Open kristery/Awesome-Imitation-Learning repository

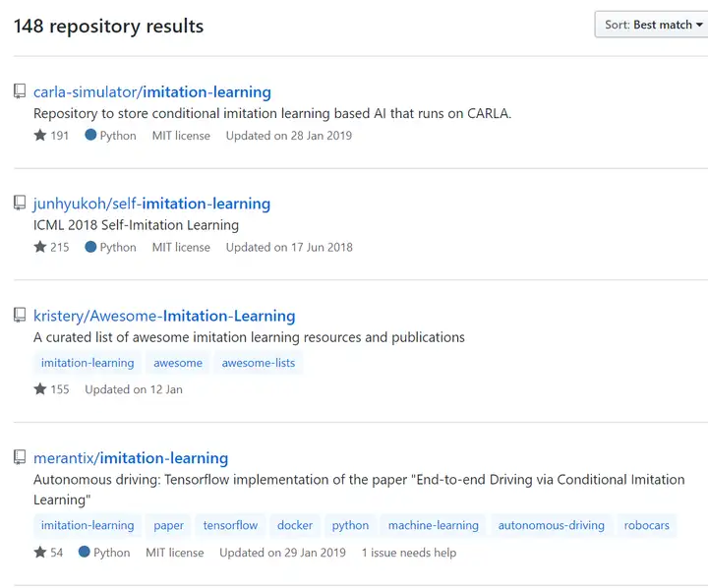tap(164, 316)
